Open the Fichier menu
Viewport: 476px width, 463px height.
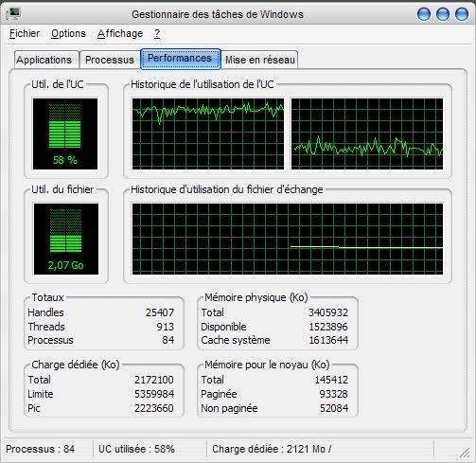tap(25, 33)
